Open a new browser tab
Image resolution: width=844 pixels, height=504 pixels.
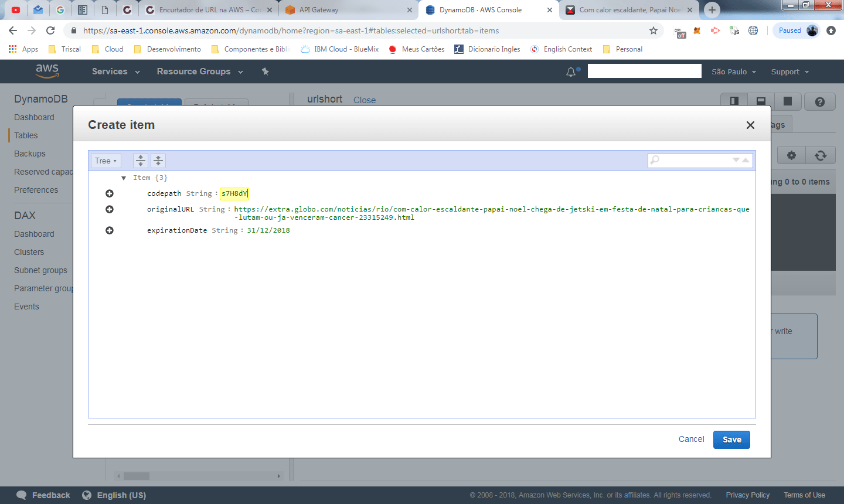click(x=712, y=9)
